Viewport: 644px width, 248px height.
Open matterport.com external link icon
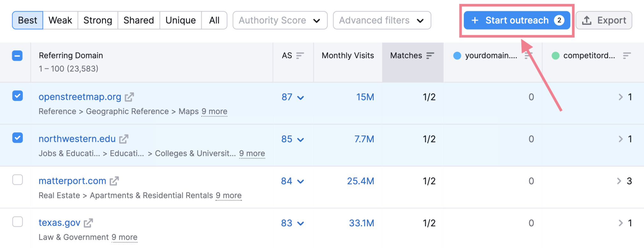click(x=114, y=181)
